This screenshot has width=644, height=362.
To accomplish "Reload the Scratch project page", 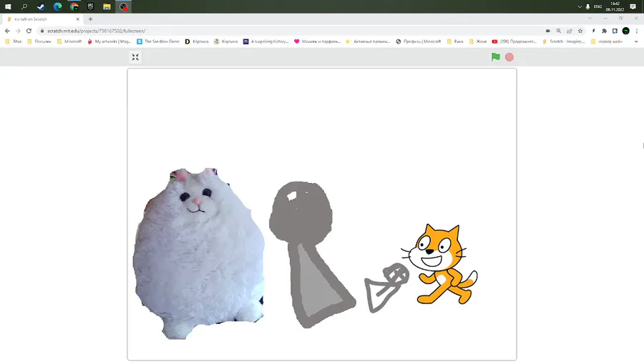I will [x=29, y=31].
